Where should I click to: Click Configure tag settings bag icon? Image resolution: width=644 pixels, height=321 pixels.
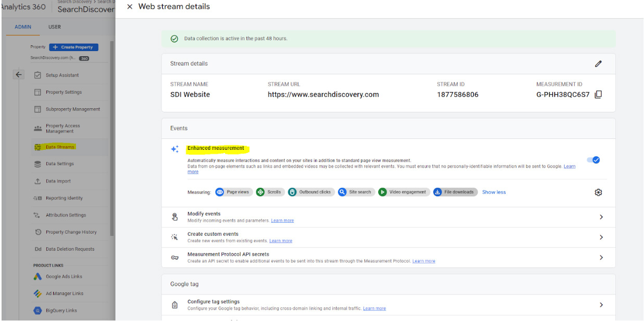coord(175,305)
